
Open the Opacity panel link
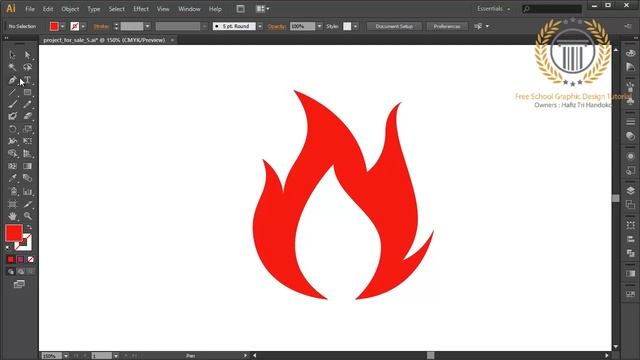click(276, 26)
